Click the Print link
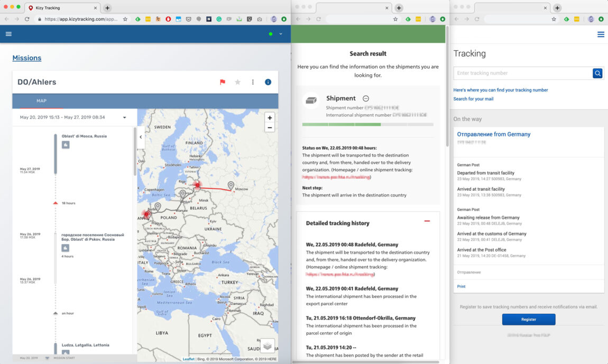Image resolution: width=608 pixels, height=364 pixels. (x=461, y=286)
